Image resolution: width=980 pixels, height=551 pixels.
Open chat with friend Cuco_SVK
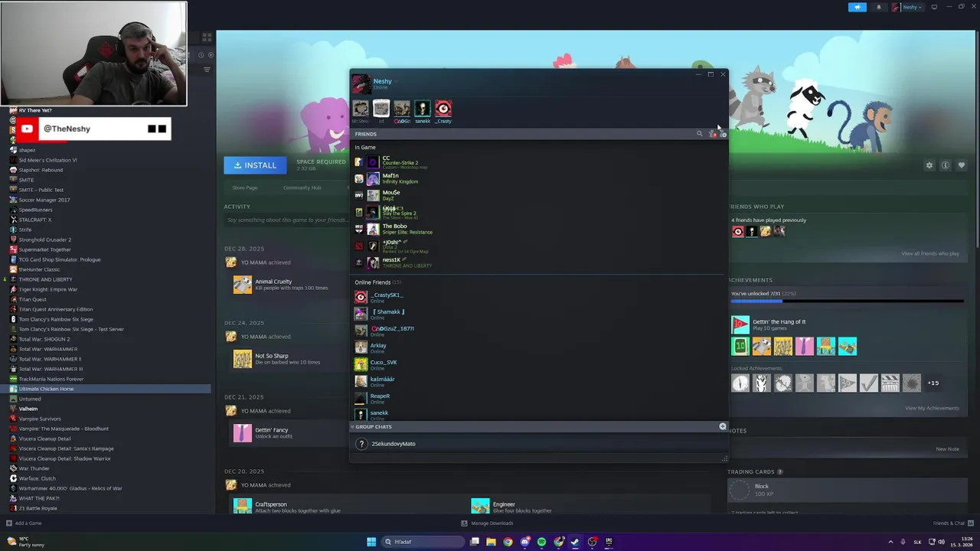(x=537, y=364)
